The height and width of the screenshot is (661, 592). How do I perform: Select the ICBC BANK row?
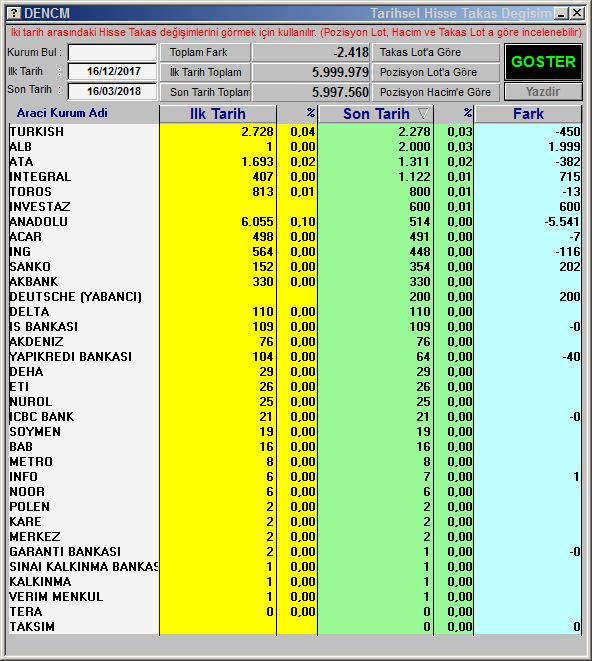(295, 417)
